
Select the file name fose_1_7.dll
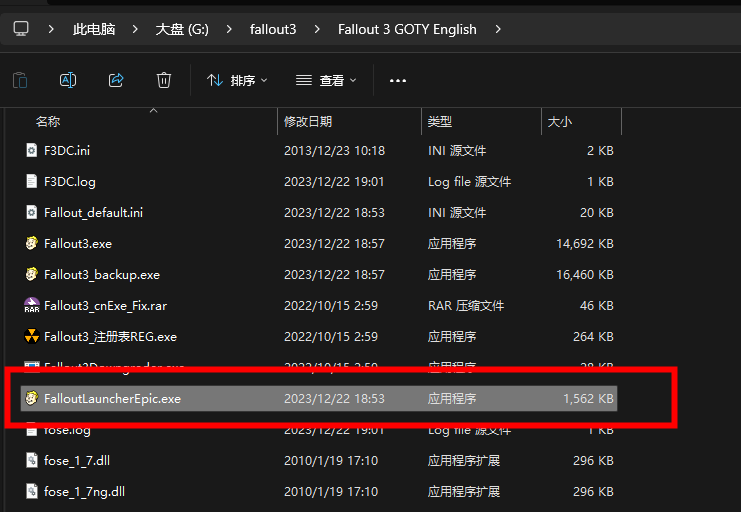click(x=77, y=460)
